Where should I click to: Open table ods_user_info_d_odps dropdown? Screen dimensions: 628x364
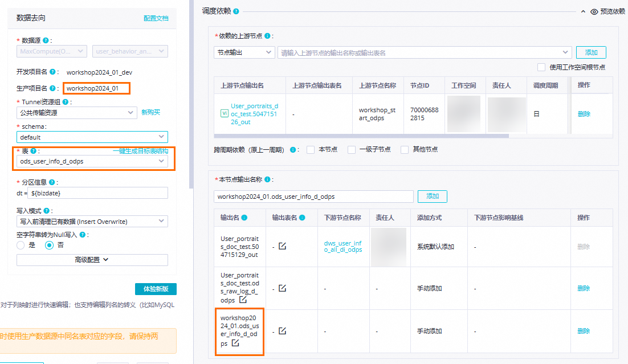pos(92,161)
